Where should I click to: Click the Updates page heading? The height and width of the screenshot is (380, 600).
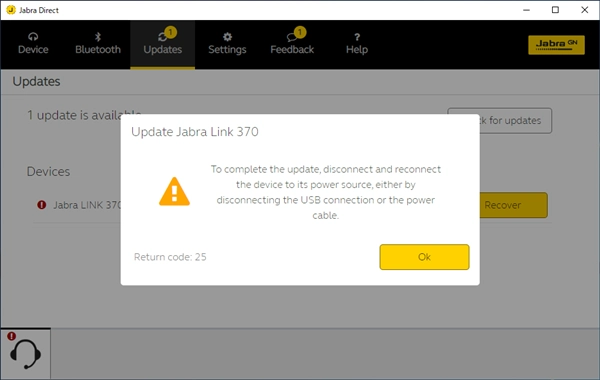pyautogui.click(x=36, y=82)
